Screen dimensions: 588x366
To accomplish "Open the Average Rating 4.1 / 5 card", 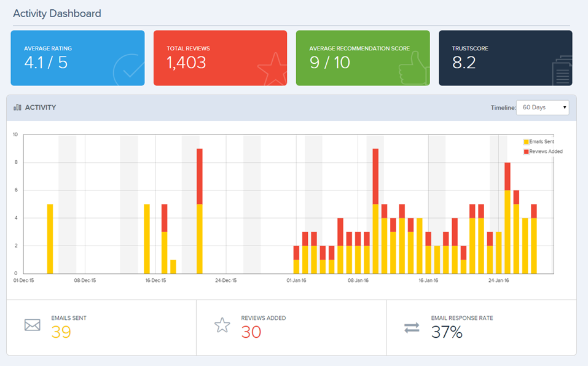I will [77, 58].
